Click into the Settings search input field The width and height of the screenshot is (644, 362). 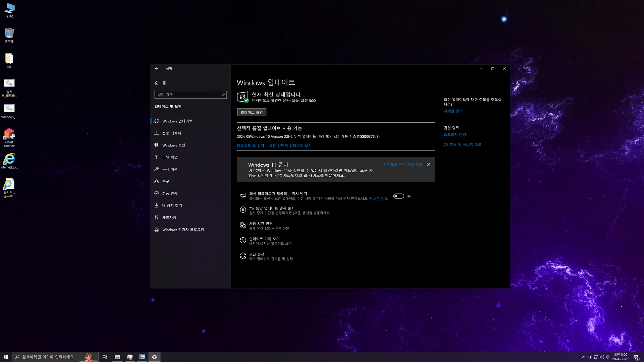pos(187,95)
